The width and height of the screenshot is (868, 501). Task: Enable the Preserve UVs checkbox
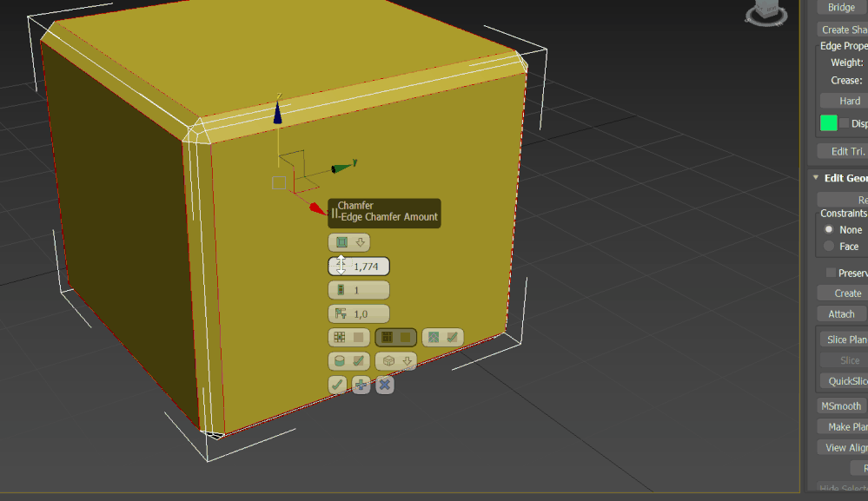pos(831,273)
